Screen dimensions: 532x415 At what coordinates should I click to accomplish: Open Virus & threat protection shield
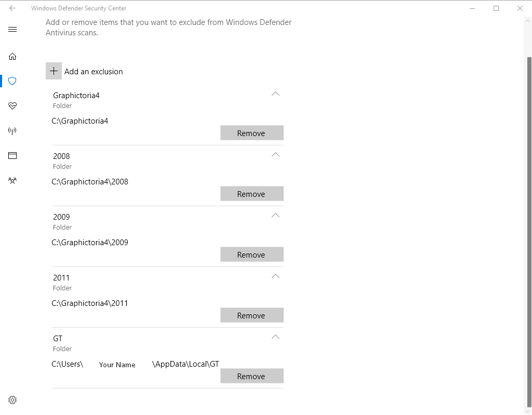tap(12, 81)
